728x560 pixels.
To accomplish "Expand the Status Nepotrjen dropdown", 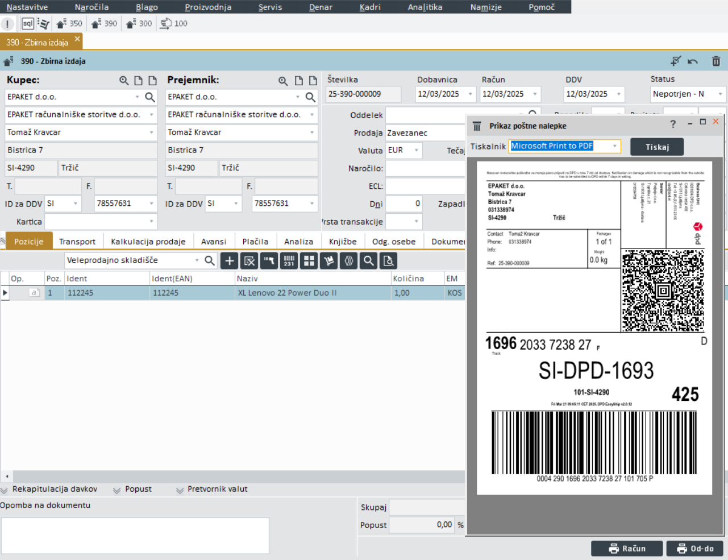I will [720, 94].
